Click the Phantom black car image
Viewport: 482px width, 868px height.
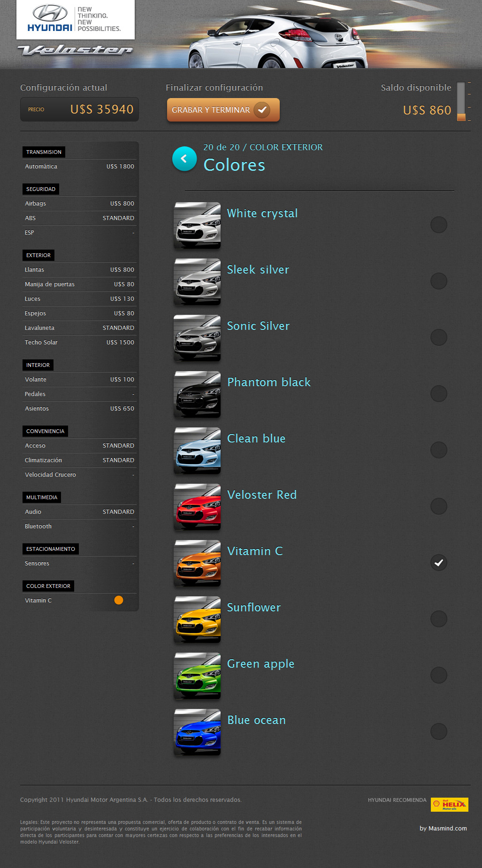click(197, 394)
